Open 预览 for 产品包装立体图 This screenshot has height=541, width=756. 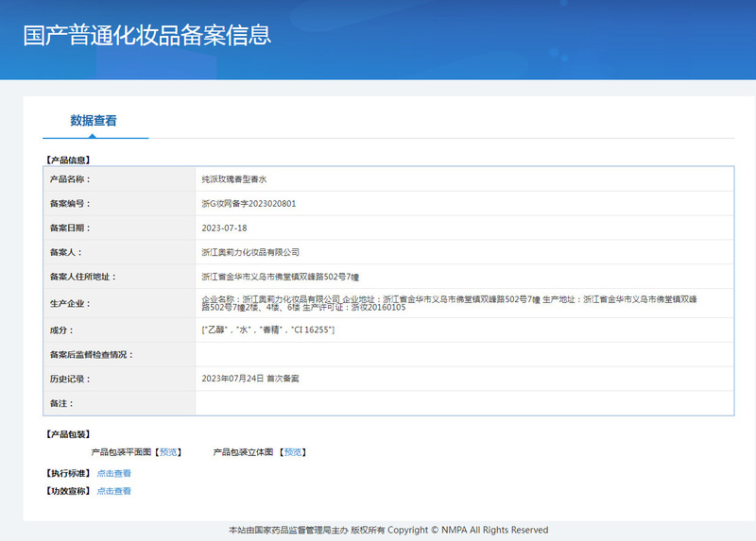(294, 452)
